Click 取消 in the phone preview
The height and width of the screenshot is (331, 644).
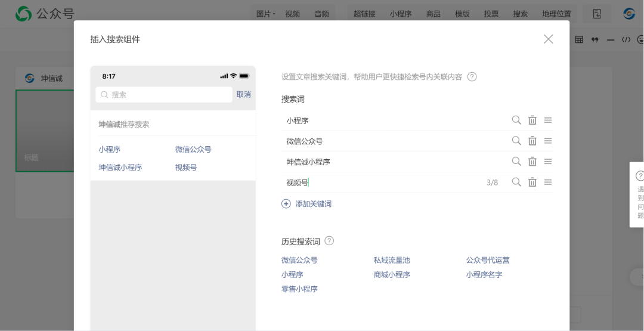pos(243,94)
